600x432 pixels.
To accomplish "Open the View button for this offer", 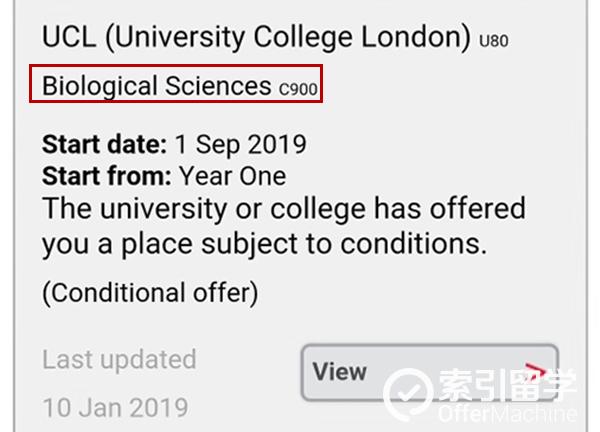I will (430, 372).
